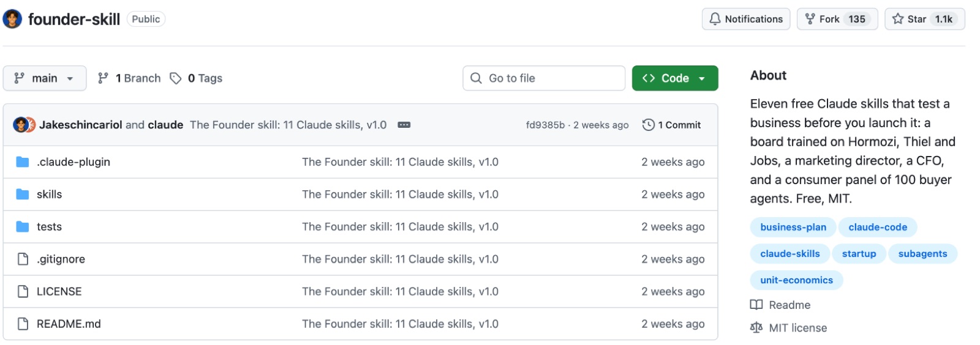
Task: Click the header commit message text
Action: pos(288,125)
